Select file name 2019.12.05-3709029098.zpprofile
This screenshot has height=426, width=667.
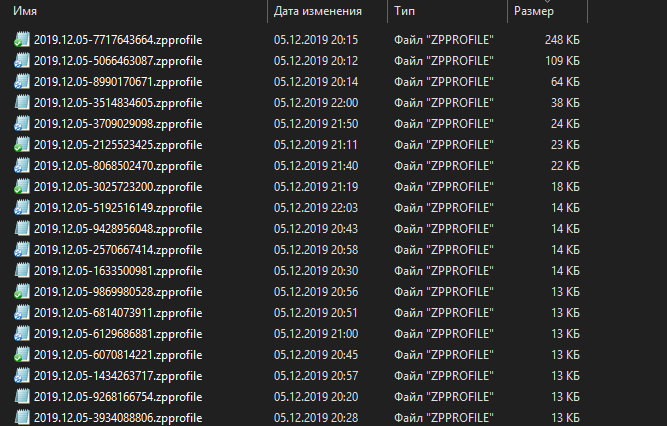click(118, 123)
